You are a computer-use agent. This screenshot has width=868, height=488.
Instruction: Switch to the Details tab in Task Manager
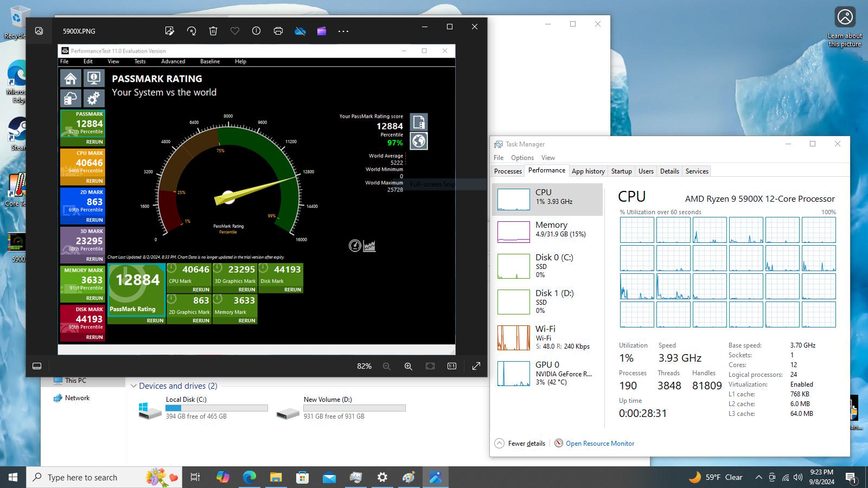(x=669, y=171)
